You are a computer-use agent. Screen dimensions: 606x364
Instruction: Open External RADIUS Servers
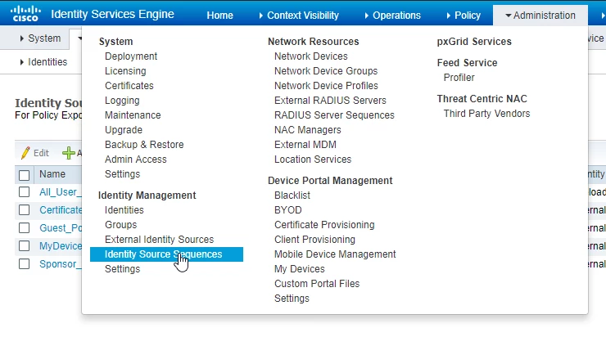tap(331, 101)
